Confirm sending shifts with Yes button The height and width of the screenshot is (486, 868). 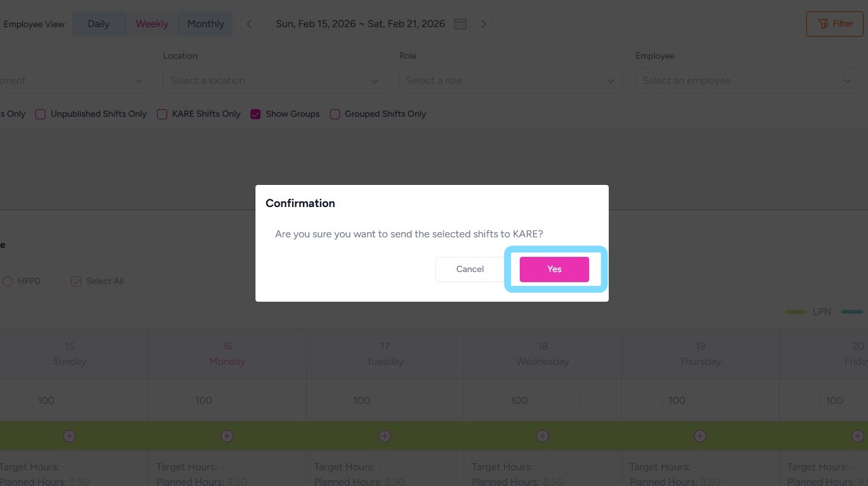click(x=554, y=269)
